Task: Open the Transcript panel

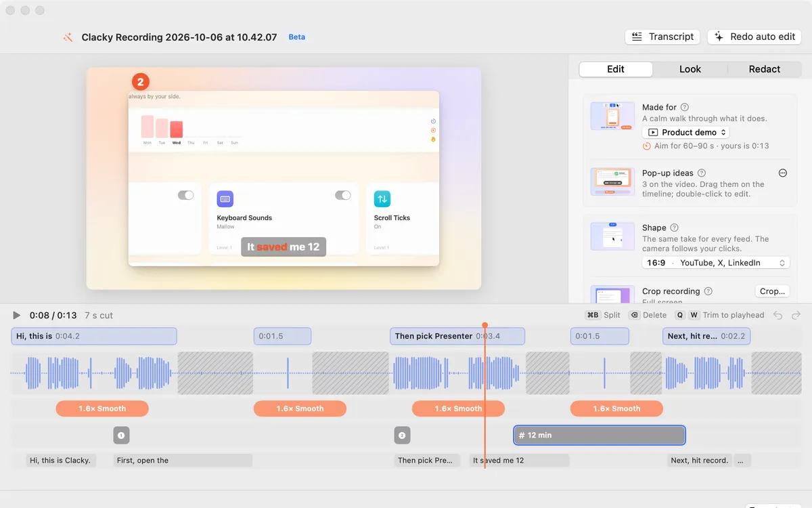Action: click(x=662, y=37)
